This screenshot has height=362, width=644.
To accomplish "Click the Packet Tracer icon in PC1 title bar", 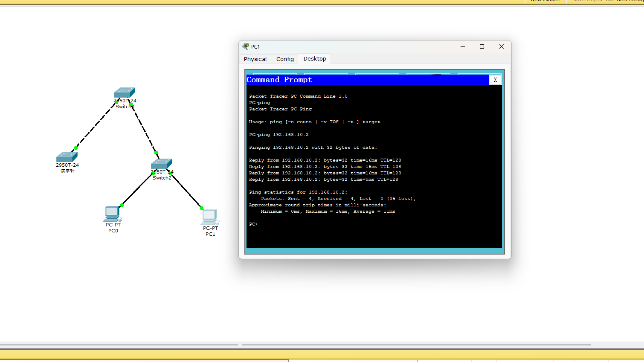I will [x=246, y=46].
